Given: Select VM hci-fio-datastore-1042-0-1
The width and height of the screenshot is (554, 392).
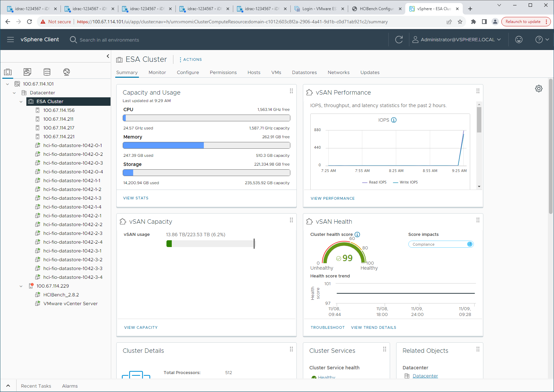Looking at the screenshot, I should pos(72,146).
